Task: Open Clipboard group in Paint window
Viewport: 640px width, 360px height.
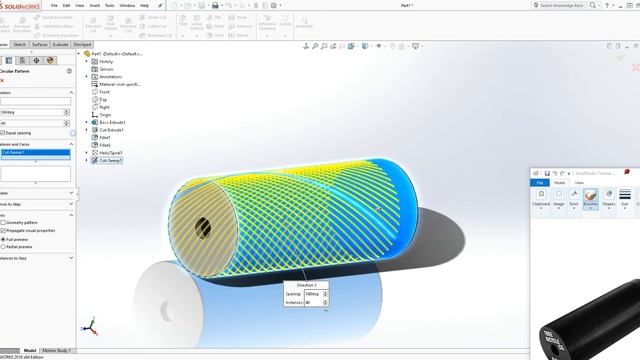Action: 541,199
